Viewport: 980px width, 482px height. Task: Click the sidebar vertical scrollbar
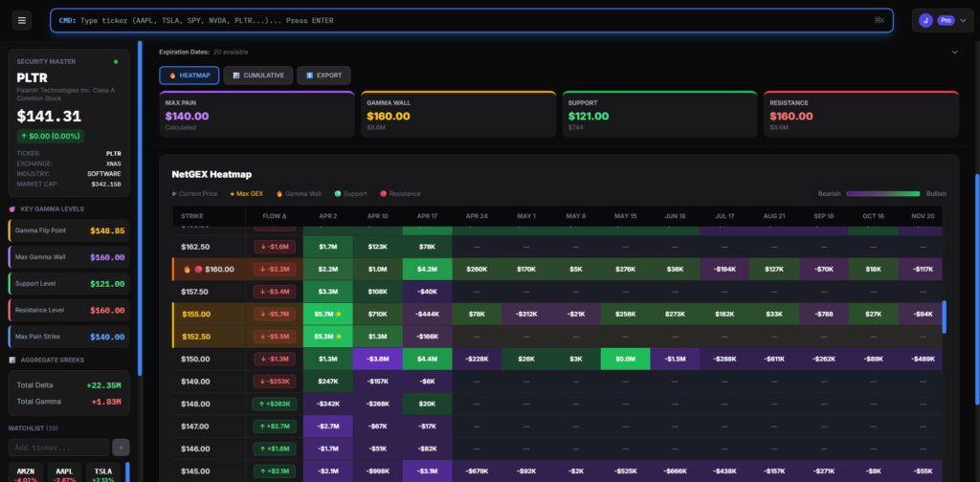pyautogui.click(x=140, y=208)
